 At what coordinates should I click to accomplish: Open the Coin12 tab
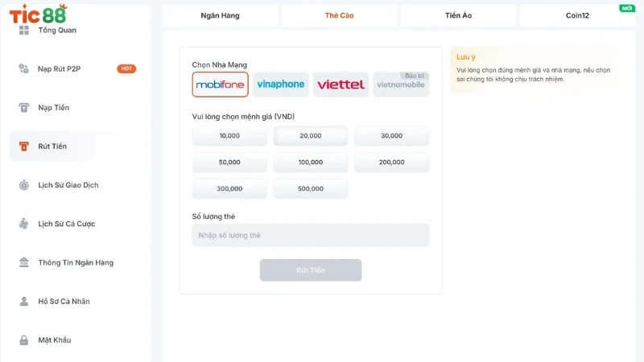coord(577,15)
